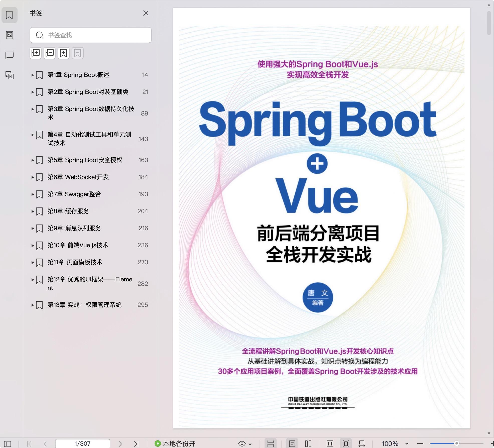Open bookmark 第3章 Spring Boot数据持久化技术
Screen dimensions: 494x448
tap(91, 113)
